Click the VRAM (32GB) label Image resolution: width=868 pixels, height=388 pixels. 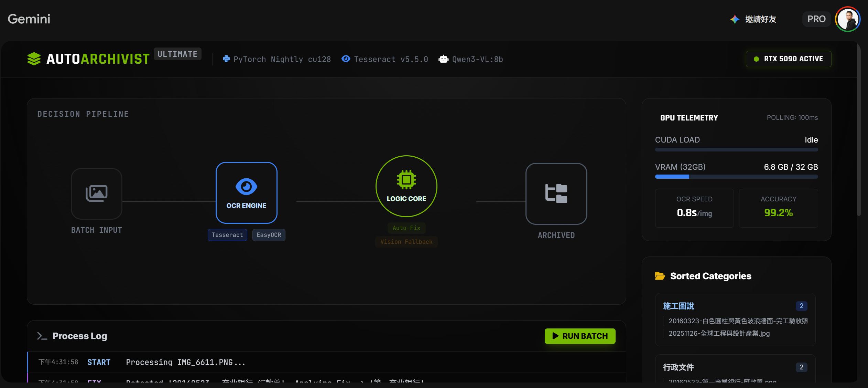[x=680, y=167]
